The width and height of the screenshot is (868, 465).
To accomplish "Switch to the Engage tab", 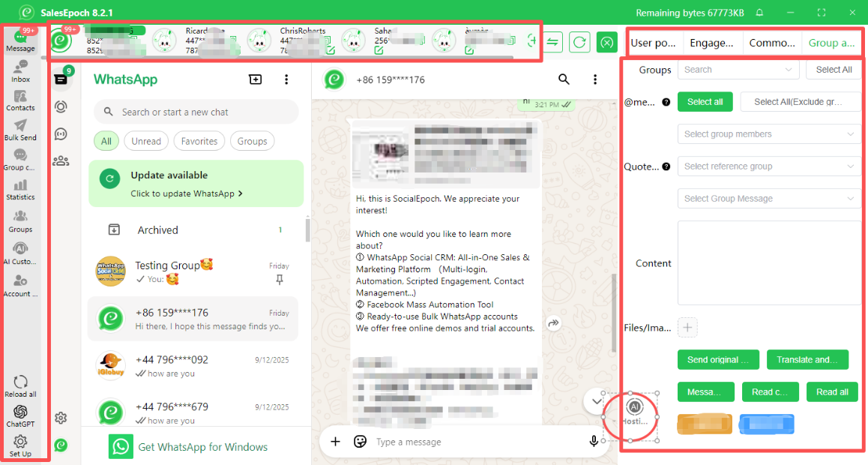I will coord(711,43).
